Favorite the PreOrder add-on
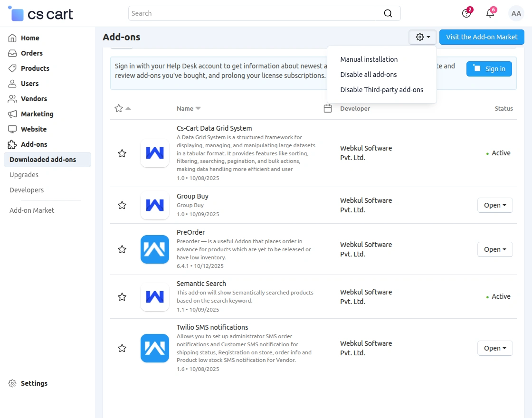Viewport: 532px width, 418px height. tap(122, 249)
